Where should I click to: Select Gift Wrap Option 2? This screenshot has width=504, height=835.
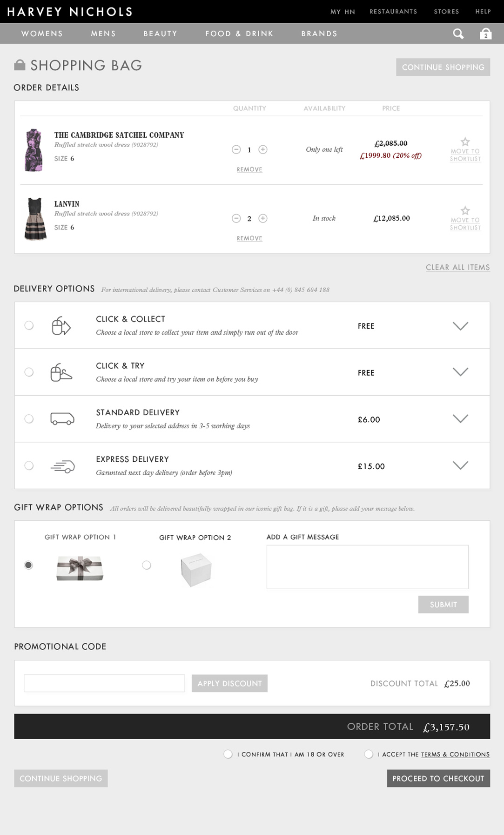[147, 565]
